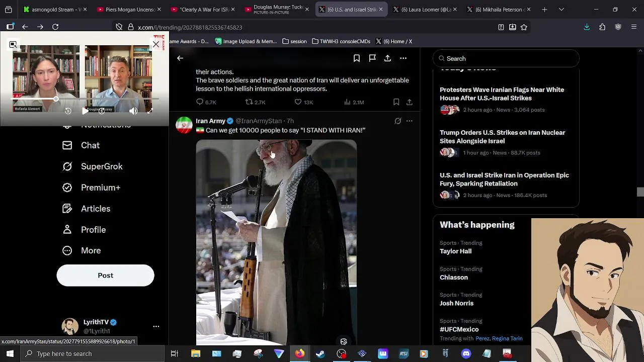The height and width of the screenshot is (362, 644).
Task: Open the #UFCMexico trending topic
Action: coord(459,329)
